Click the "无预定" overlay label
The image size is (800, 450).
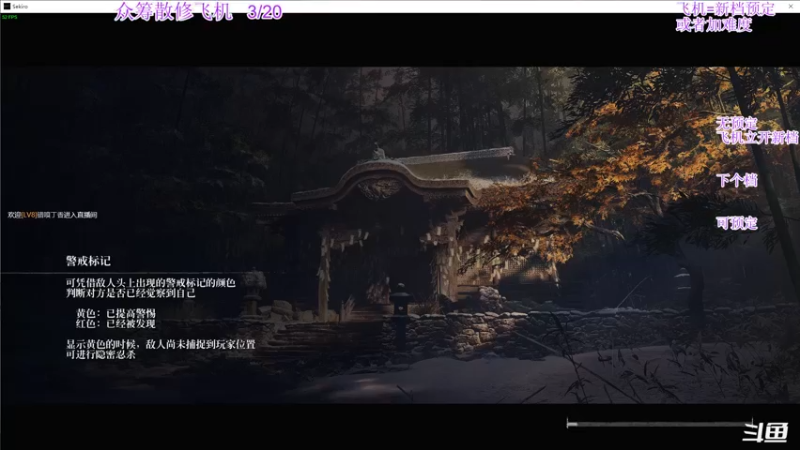coord(736,123)
